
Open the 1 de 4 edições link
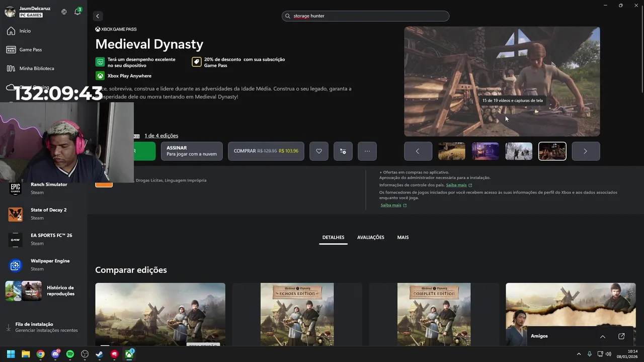(161, 136)
